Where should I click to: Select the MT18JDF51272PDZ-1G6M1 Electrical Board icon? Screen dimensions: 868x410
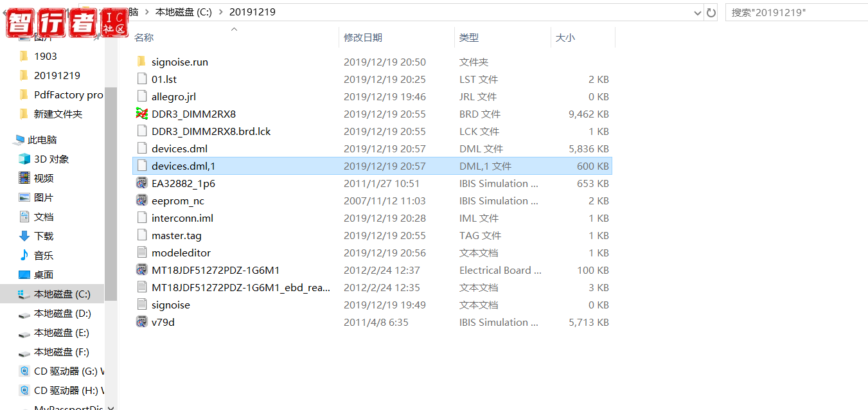142,270
